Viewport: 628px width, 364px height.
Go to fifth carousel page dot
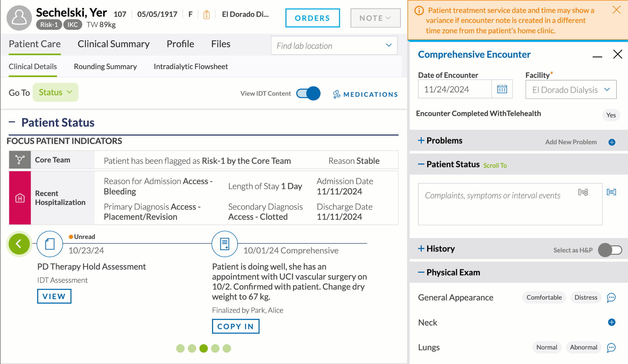tap(227, 348)
